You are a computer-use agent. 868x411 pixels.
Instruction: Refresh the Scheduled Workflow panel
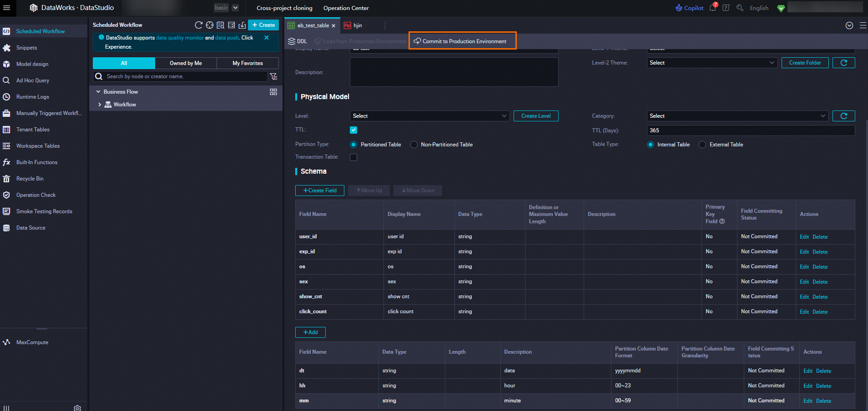[x=198, y=25]
